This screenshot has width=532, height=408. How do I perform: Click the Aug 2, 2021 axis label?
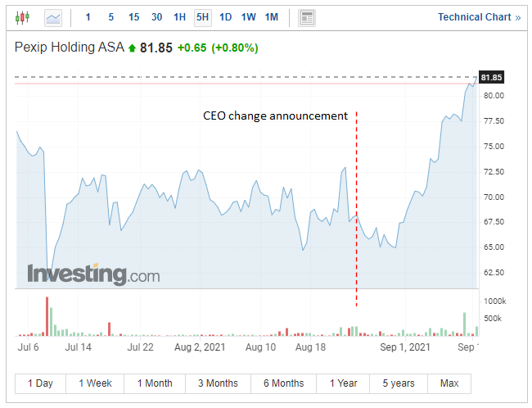tap(200, 347)
